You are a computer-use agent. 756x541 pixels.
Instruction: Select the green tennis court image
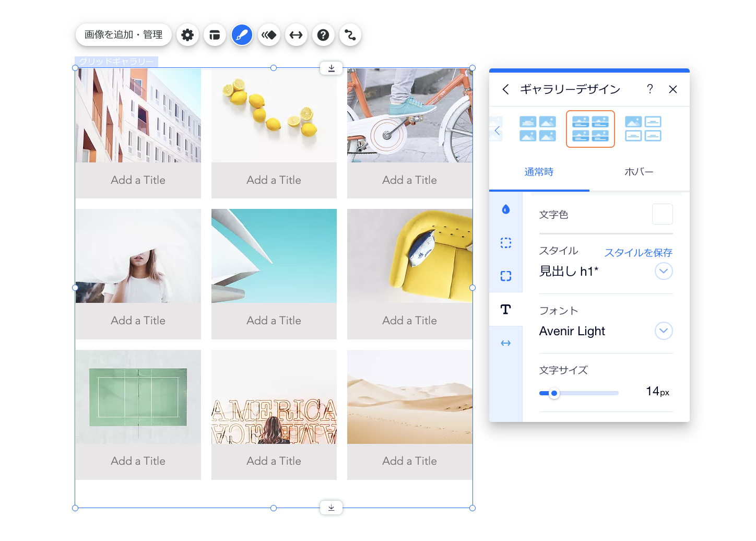click(138, 397)
